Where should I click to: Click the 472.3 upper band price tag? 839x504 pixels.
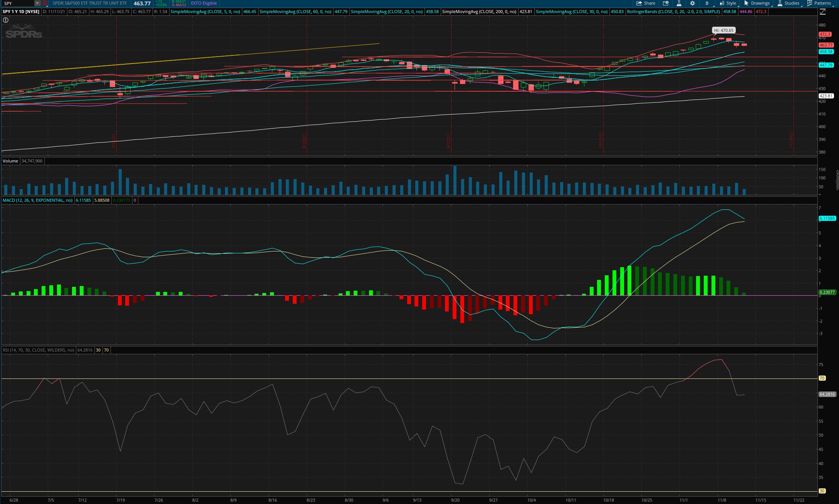[825, 34]
